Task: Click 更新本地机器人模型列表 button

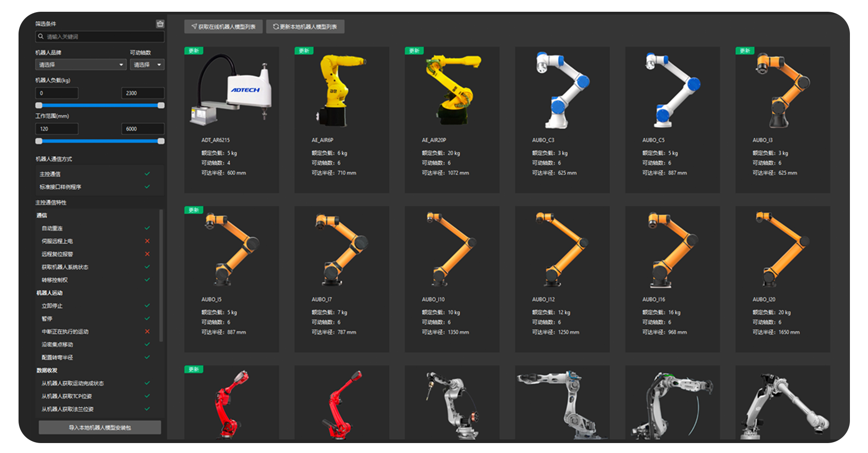Action: pos(305,27)
